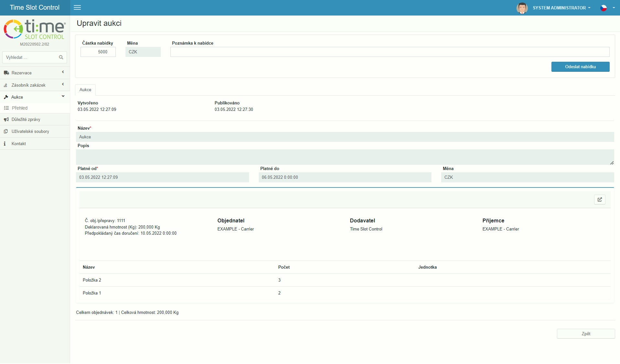Click the order number line 1111
The image size is (620, 364).
[x=105, y=220]
